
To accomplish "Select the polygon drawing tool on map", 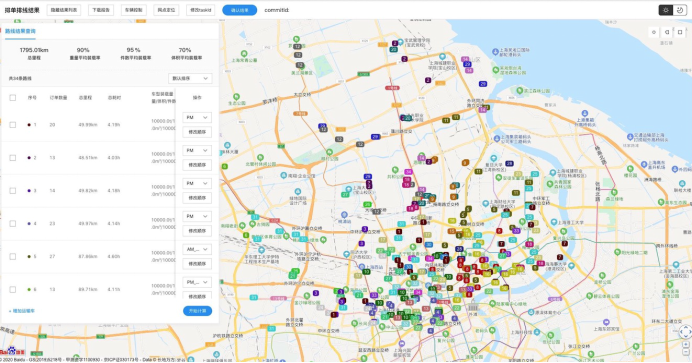I will pyautogui.click(x=667, y=32).
